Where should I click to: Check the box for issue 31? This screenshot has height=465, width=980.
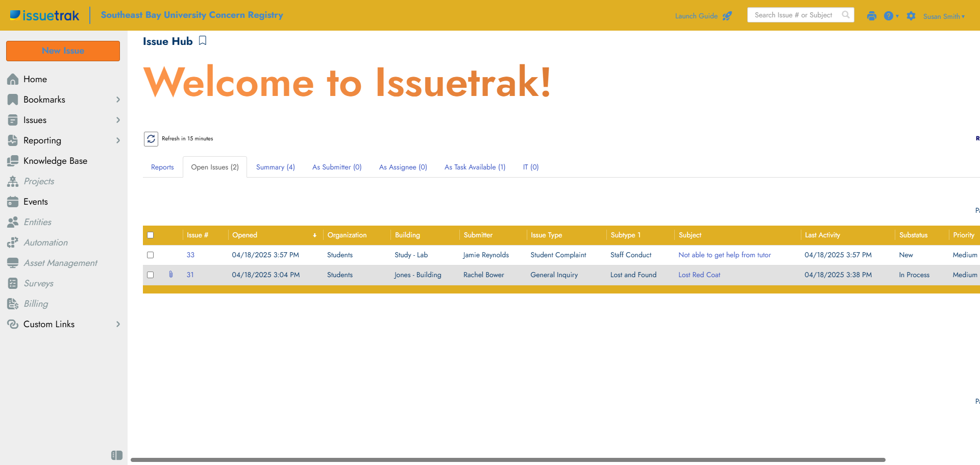pos(151,275)
